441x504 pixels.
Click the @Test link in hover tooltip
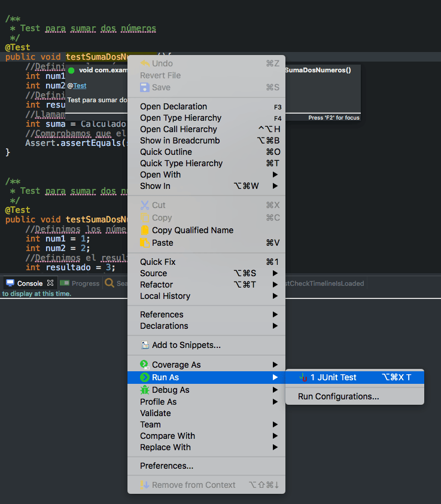[x=80, y=86]
